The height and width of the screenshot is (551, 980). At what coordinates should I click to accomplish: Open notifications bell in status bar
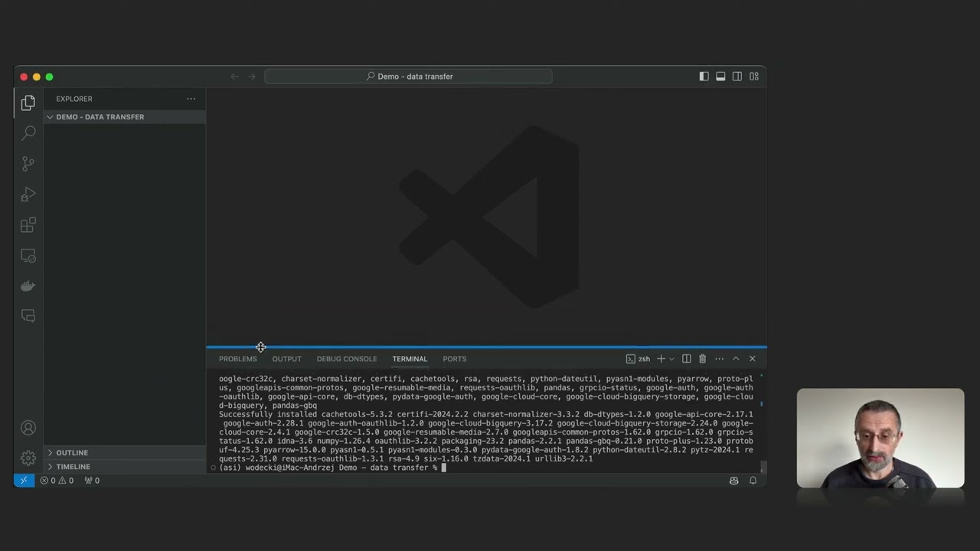753,481
